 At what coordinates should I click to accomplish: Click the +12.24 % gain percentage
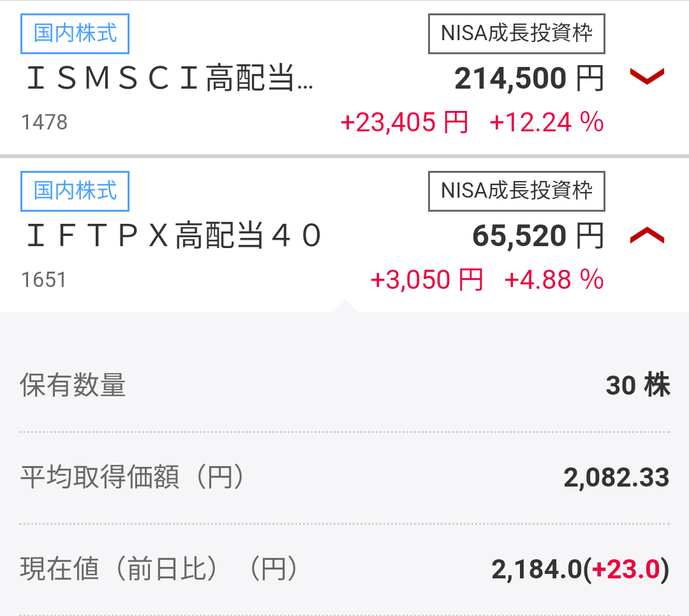pyautogui.click(x=546, y=122)
